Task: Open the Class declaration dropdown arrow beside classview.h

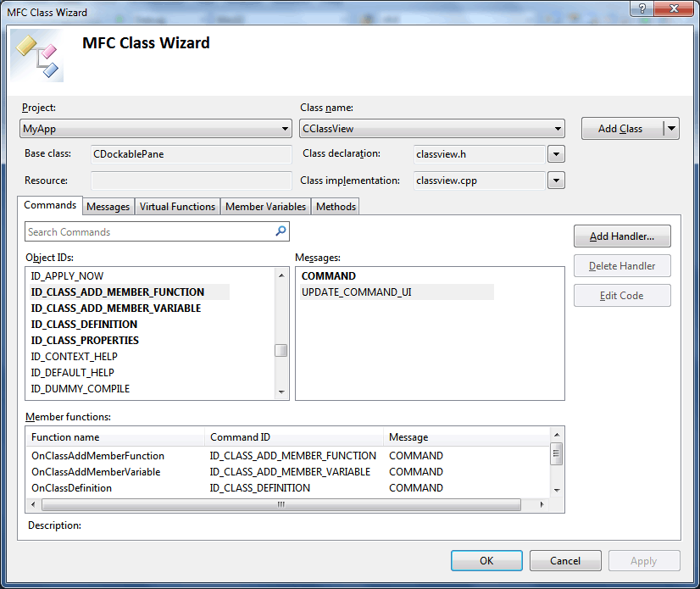Action: (556, 154)
